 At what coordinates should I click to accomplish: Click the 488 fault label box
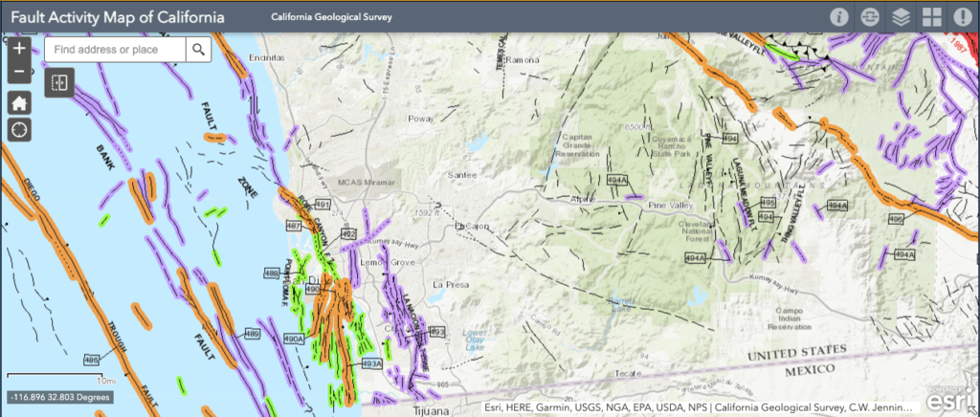click(271, 274)
